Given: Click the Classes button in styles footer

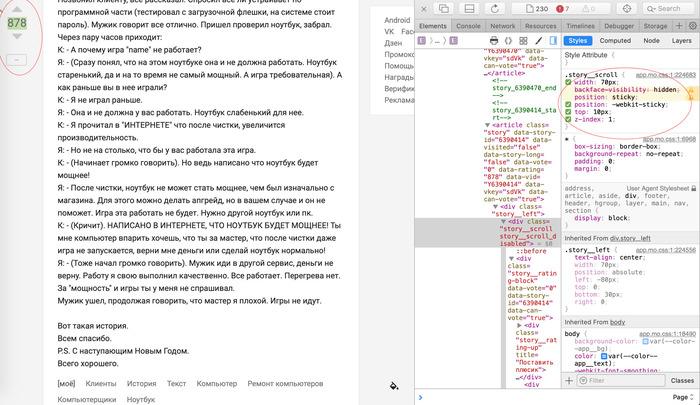Looking at the screenshot, I should click(681, 380).
